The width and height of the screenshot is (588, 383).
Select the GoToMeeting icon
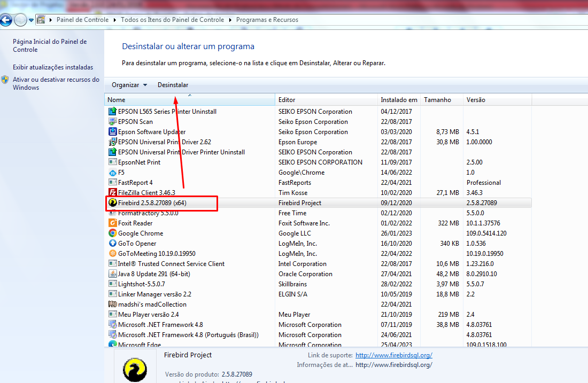pos(112,253)
